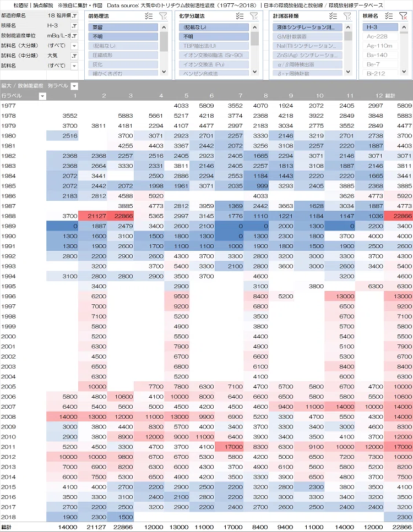Screen dimensions: 413x532
Task: Toggle 圧縮成形 in the 前処理法 slicer
Action: [123, 55]
